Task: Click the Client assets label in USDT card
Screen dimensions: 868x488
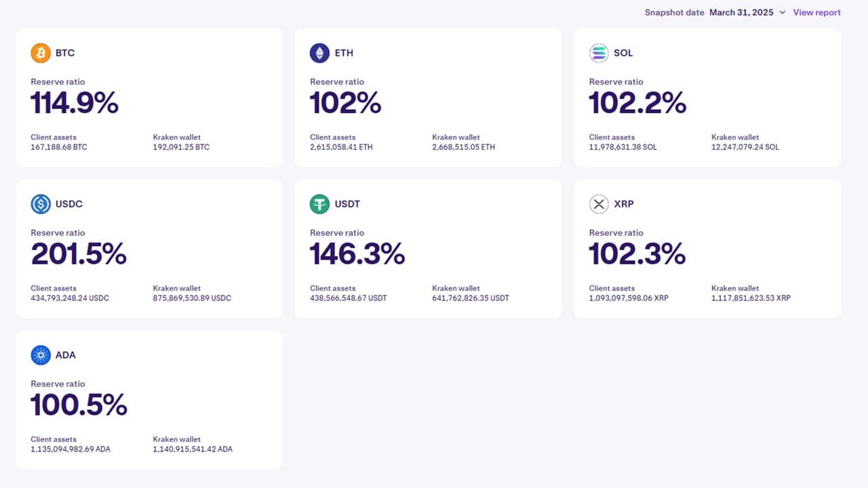Action: (332, 289)
